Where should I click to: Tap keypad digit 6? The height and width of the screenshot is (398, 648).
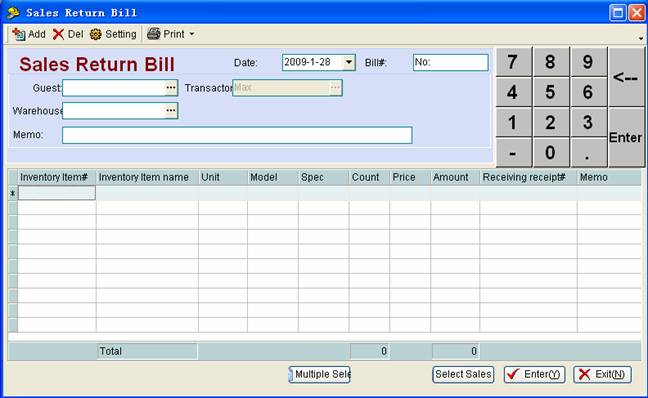[x=588, y=92]
